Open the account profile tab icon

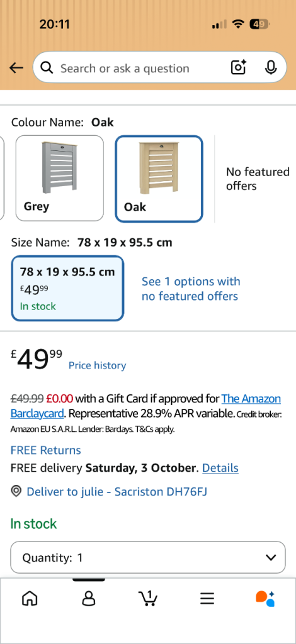[88, 599]
